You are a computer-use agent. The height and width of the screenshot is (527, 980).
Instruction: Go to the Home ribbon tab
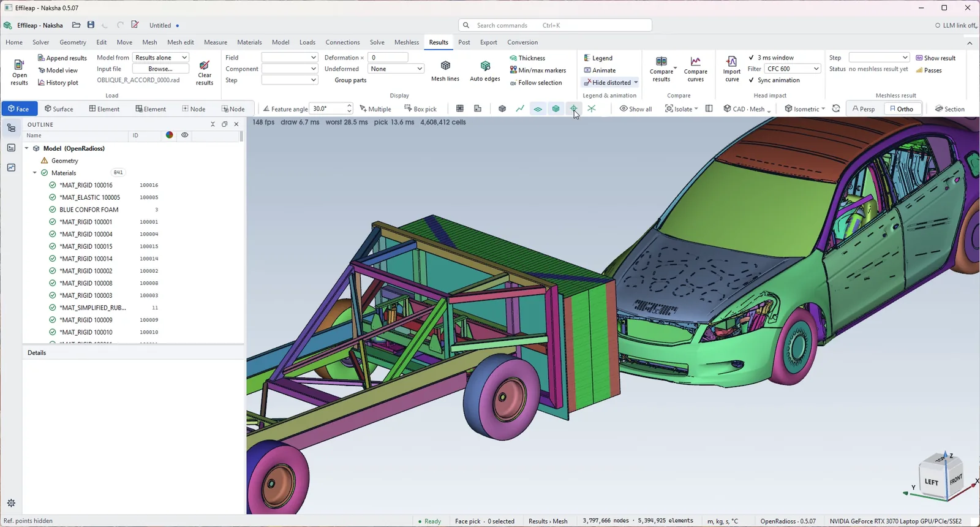click(x=14, y=42)
